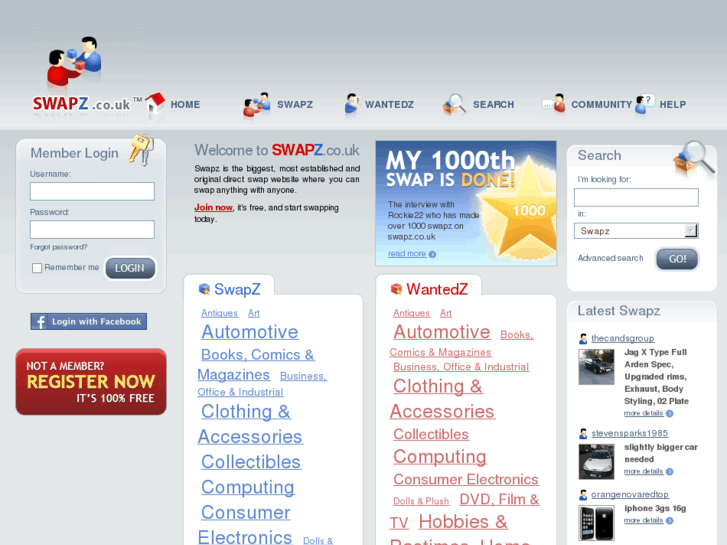
Task: Open the Forgot password link
Action: pyautogui.click(x=58, y=247)
